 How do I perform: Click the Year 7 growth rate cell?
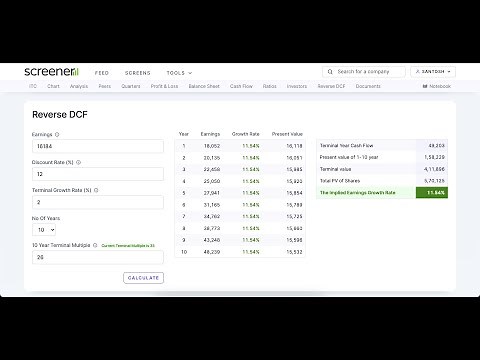point(251,217)
